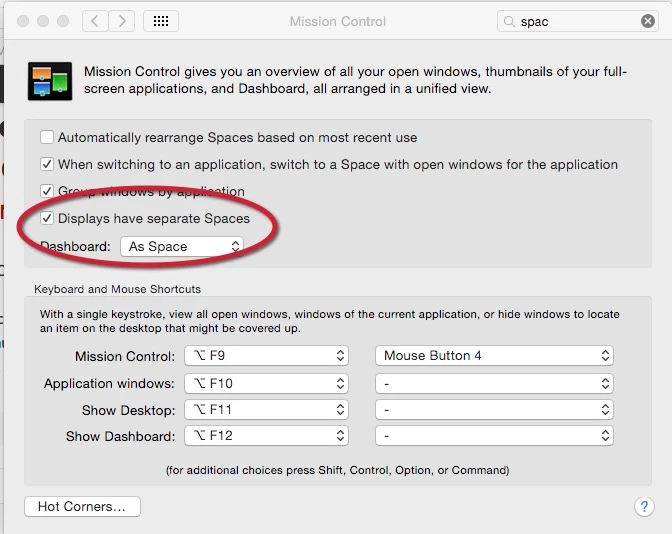The height and width of the screenshot is (534, 672).
Task: Click the search magnifying glass icon
Action: (x=509, y=21)
